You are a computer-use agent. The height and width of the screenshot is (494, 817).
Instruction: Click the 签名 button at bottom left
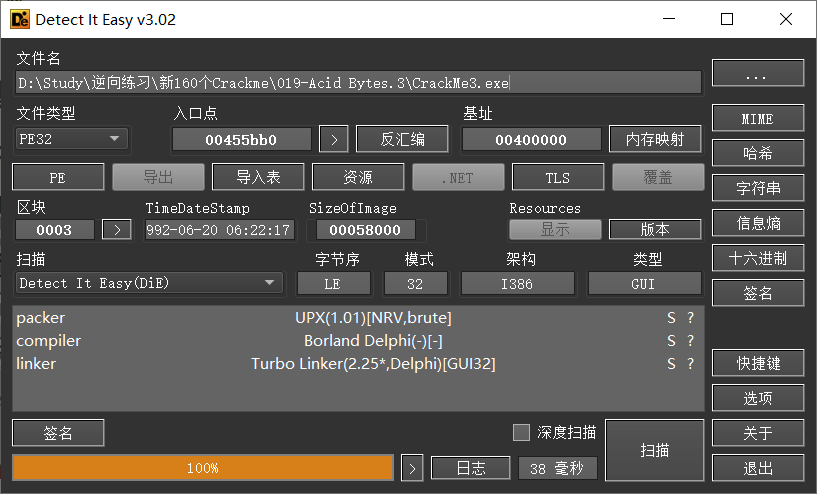[x=58, y=433]
